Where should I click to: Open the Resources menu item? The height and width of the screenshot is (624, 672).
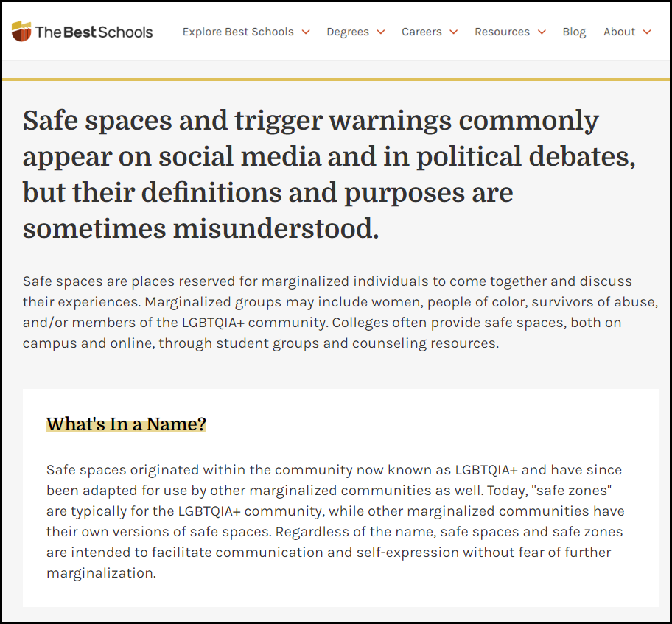502,32
